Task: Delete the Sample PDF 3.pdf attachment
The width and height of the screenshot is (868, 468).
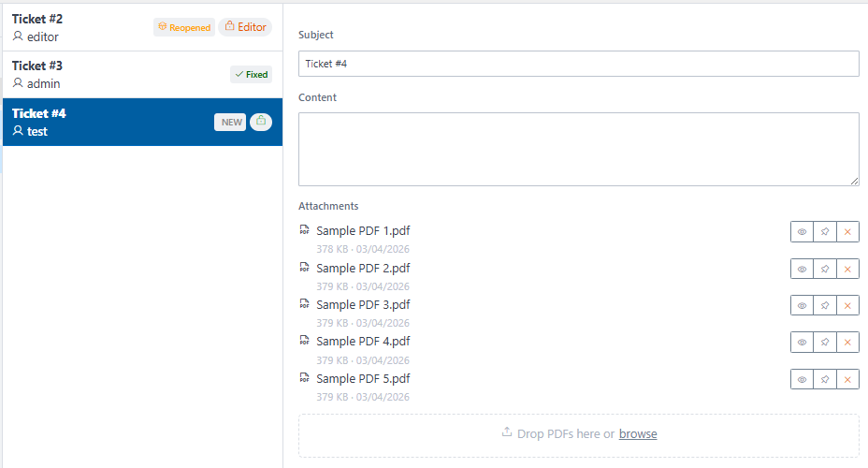Action: click(847, 305)
